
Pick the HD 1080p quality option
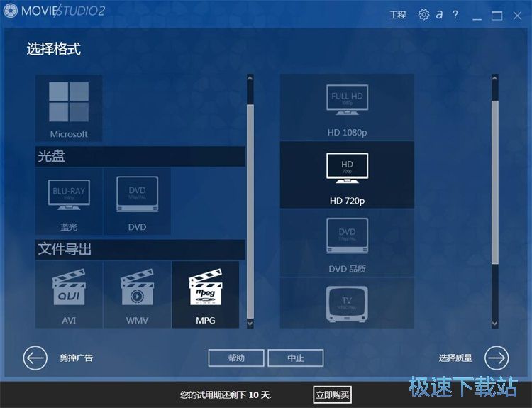(x=347, y=107)
